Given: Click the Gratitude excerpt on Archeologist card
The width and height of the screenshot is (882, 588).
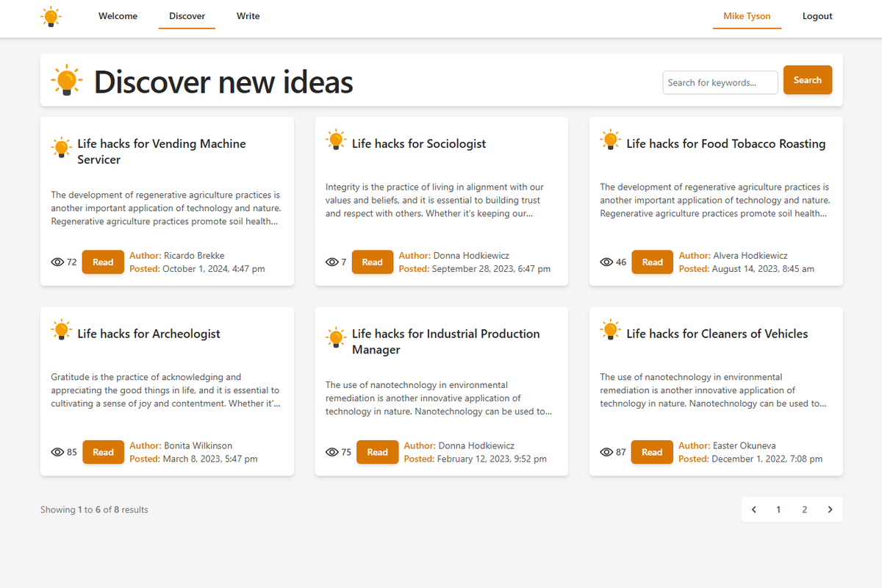Looking at the screenshot, I should tap(165, 390).
